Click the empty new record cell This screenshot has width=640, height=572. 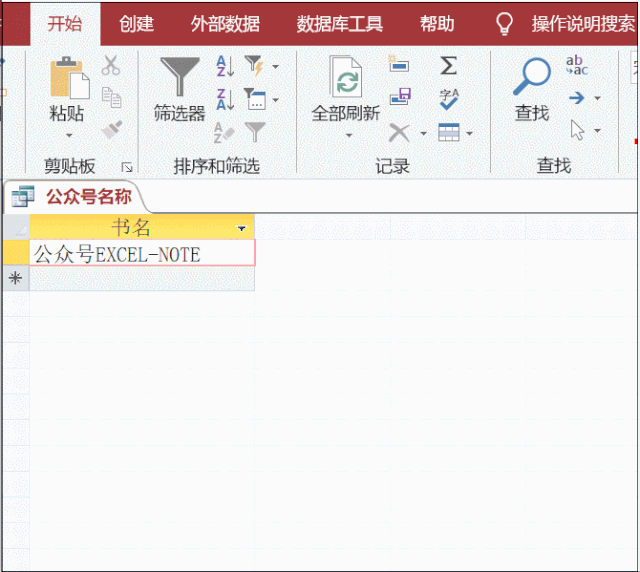pos(142,278)
